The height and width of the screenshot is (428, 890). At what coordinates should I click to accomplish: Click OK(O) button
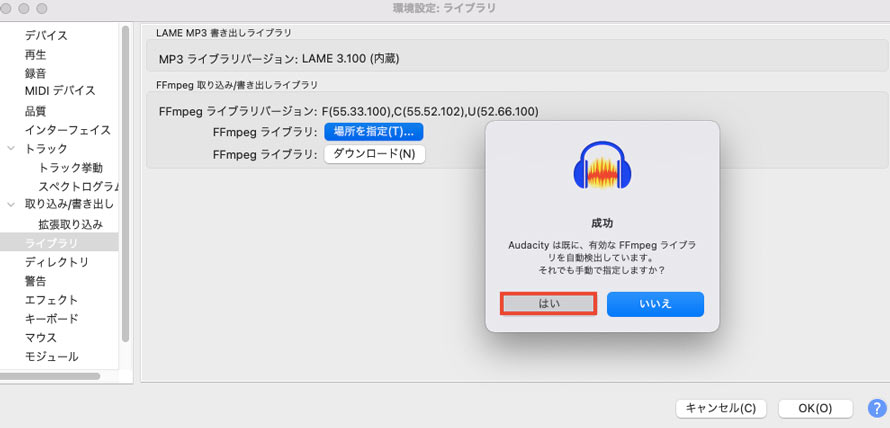(x=815, y=408)
